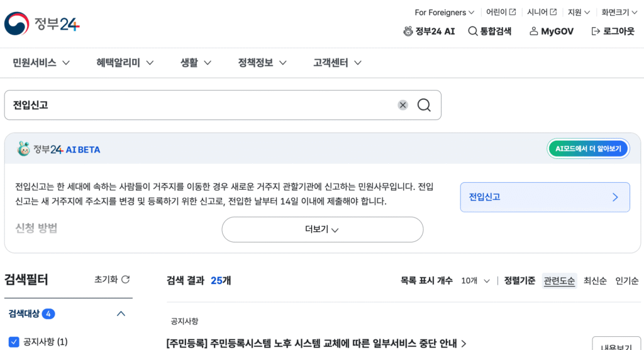Sort results by 최신순

tap(595, 281)
